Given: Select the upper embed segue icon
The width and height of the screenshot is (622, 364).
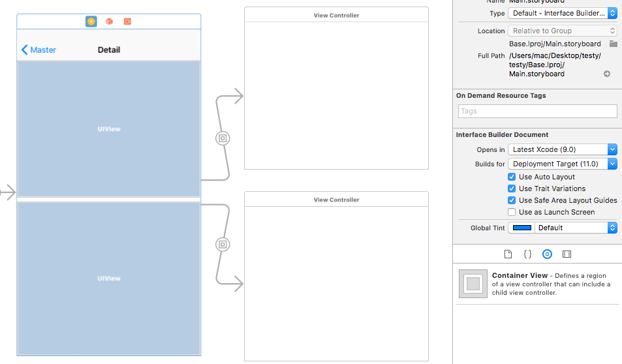Looking at the screenshot, I should pyautogui.click(x=223, y=138).
